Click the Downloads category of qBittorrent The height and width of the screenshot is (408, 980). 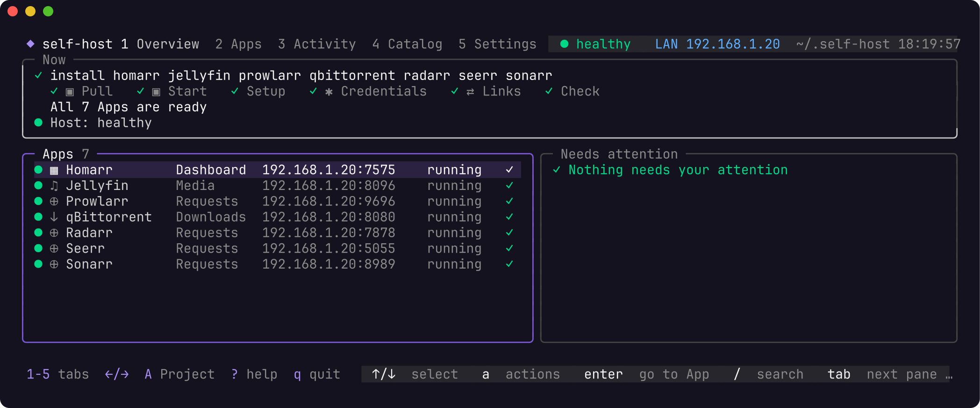click(211, 217)
